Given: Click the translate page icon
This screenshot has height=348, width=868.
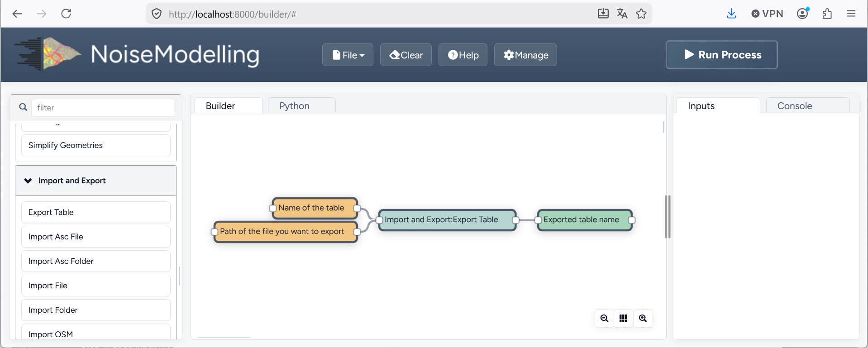Looking at the screenshot, I should click(622, 14).
